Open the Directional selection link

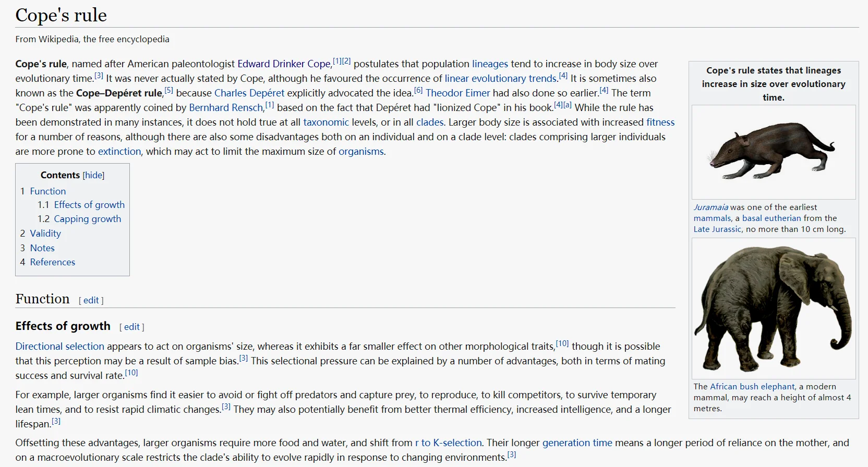[60, 347]
